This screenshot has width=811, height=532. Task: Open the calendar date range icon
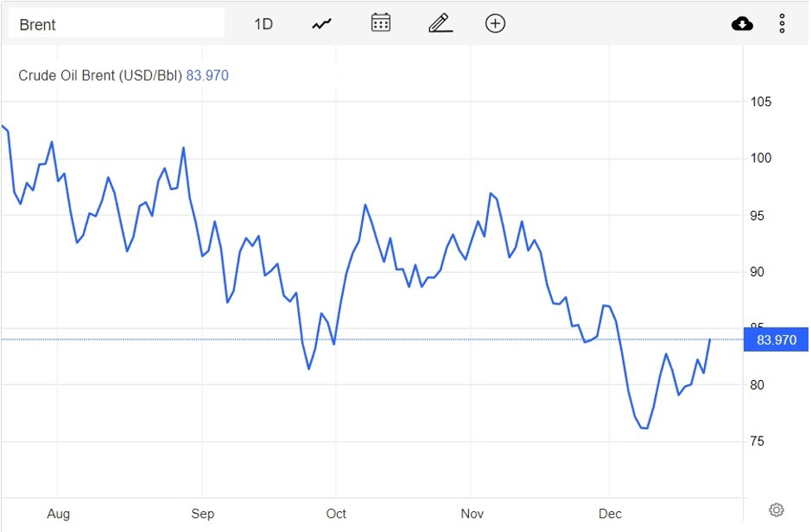(381, 23)
